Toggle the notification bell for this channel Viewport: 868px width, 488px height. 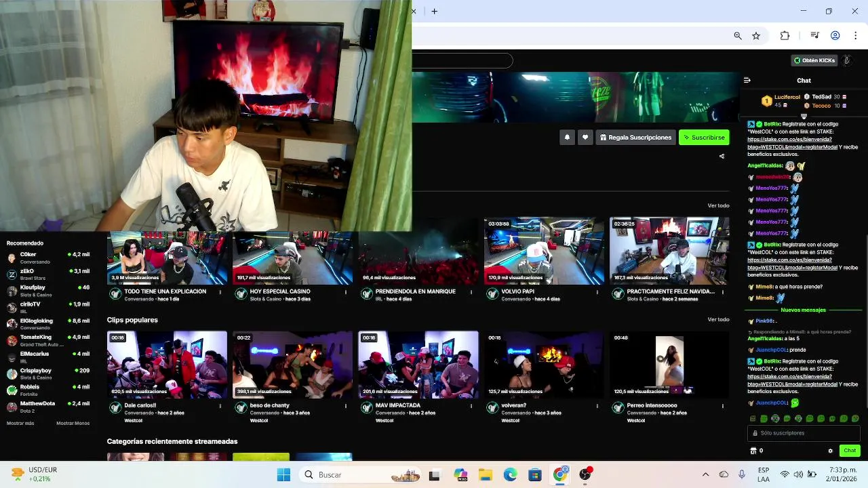(x=567, y=138)
